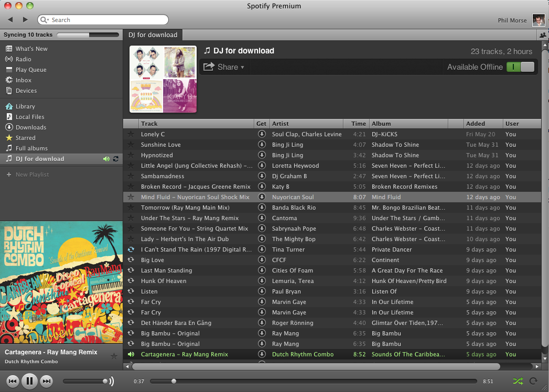Click the navigate back arrow
Screen dimensions: 549x392
(x=10, y=19)
